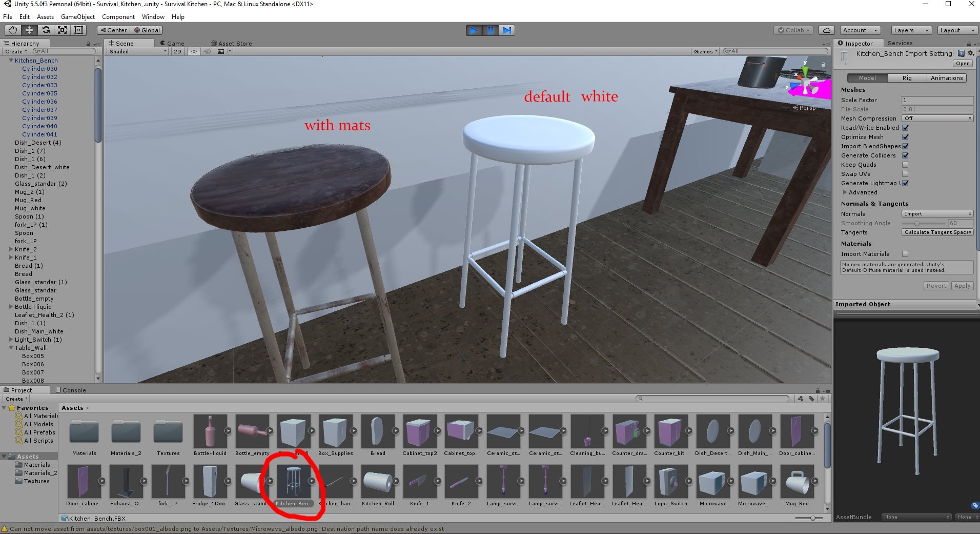Screen dimensions: 980x534
Task: Toggle scene lighting in the Scene view
Action: 193,51
